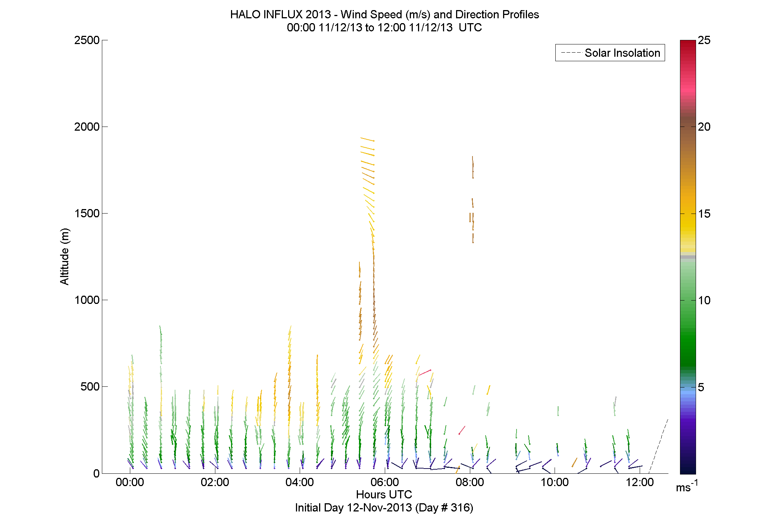
Task: Click the 'Initial Day 12-Nov-2013 (Day # 316)' caption
Action: 384,508
